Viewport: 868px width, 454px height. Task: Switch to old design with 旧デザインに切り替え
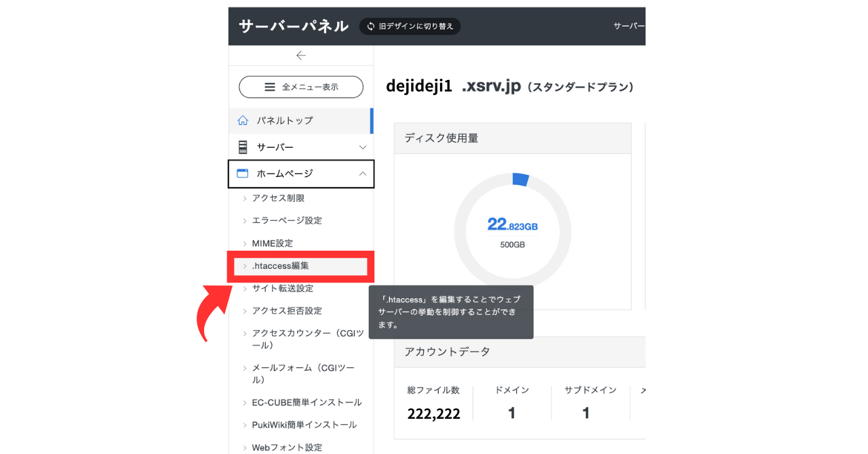[x=410, y=26]
